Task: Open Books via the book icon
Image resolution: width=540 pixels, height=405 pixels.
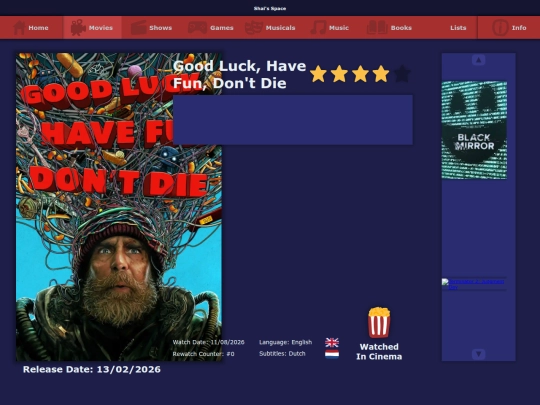Action: click(377, 28)
